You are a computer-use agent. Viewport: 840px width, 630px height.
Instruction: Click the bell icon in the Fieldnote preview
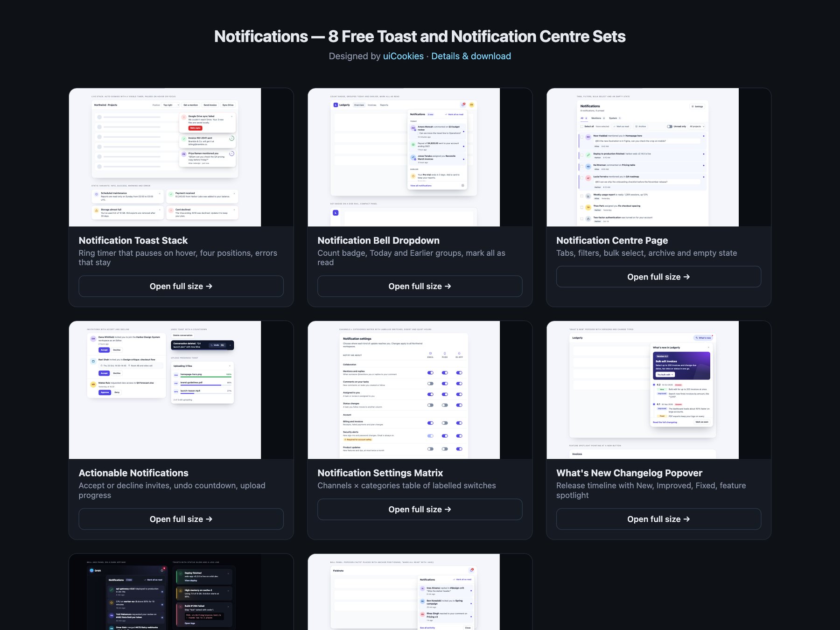pos(471,570)
